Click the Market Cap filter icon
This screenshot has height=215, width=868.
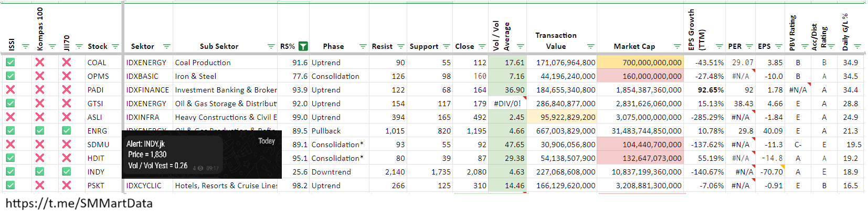click(677, 46)
